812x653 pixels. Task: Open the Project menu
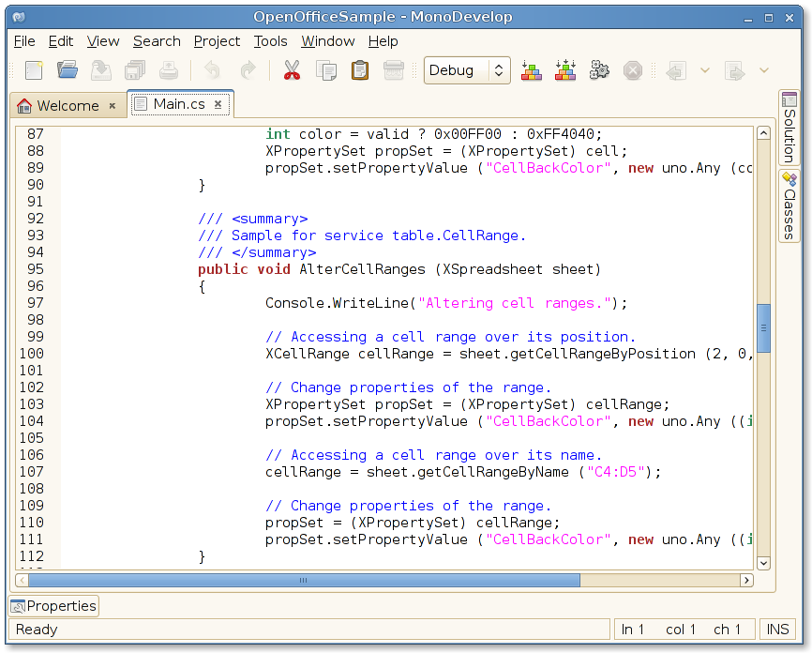point(217,41)
